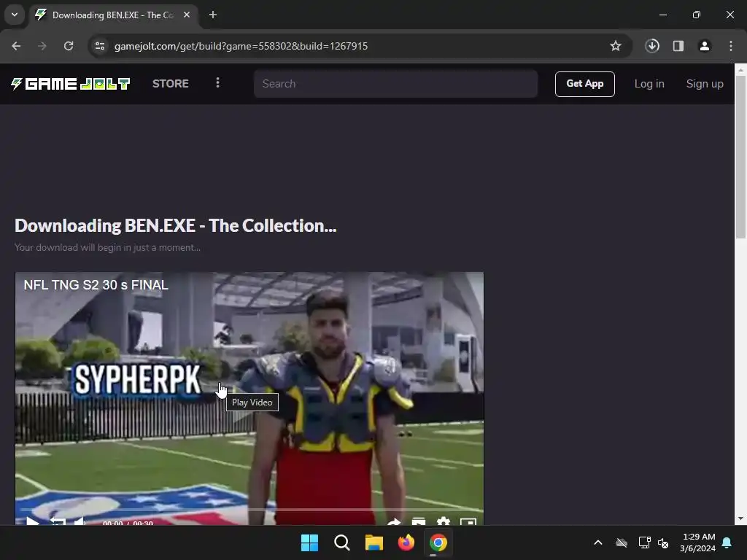Click the Game Jolt logo
Image resolution: width=747 pixels, height=560 pixels.
pyautogui.click(x=71, y=84)
